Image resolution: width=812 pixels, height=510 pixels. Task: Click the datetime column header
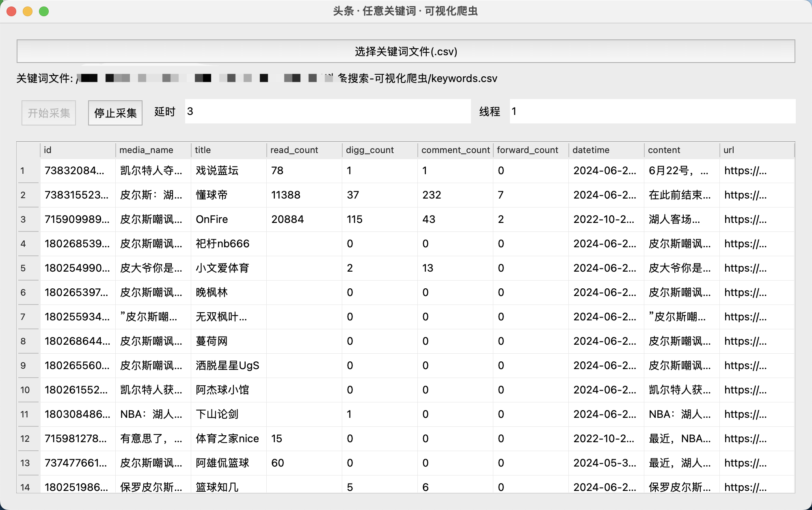pyautogui.click(x=606, y=150)
